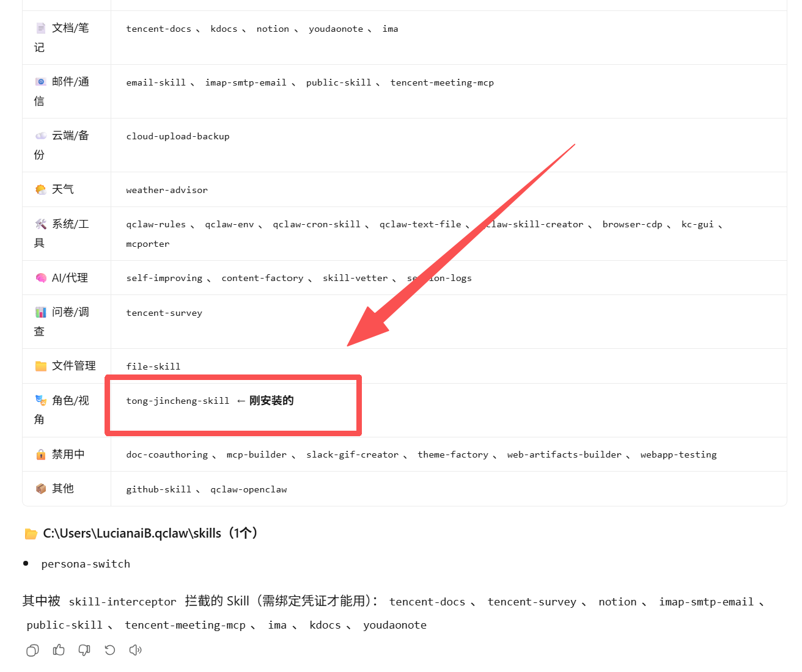802x672 pixels.
Task: Click the package icon beside 其他
Action: click(41, 489)
